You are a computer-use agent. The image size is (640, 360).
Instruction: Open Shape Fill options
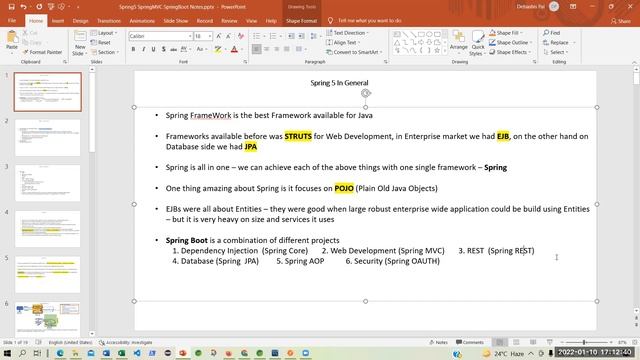[506, 33]
